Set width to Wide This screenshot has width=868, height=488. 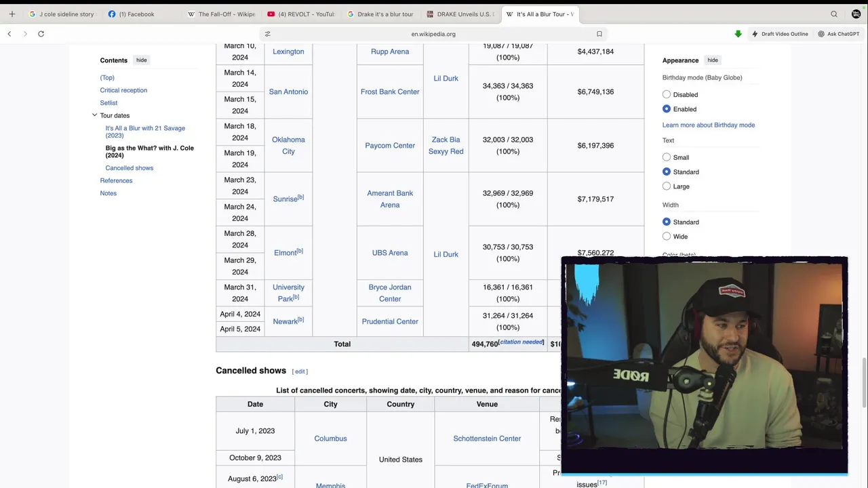pos(667,237)
